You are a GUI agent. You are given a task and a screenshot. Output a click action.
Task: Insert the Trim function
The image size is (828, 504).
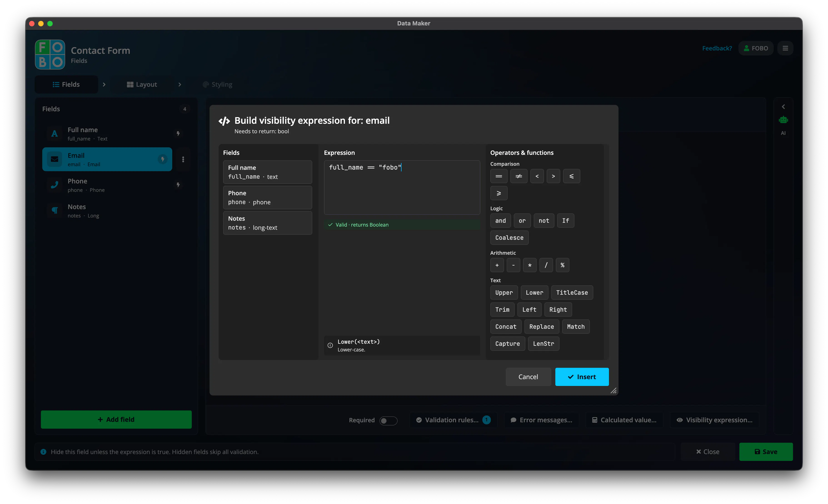click(502, 310)
